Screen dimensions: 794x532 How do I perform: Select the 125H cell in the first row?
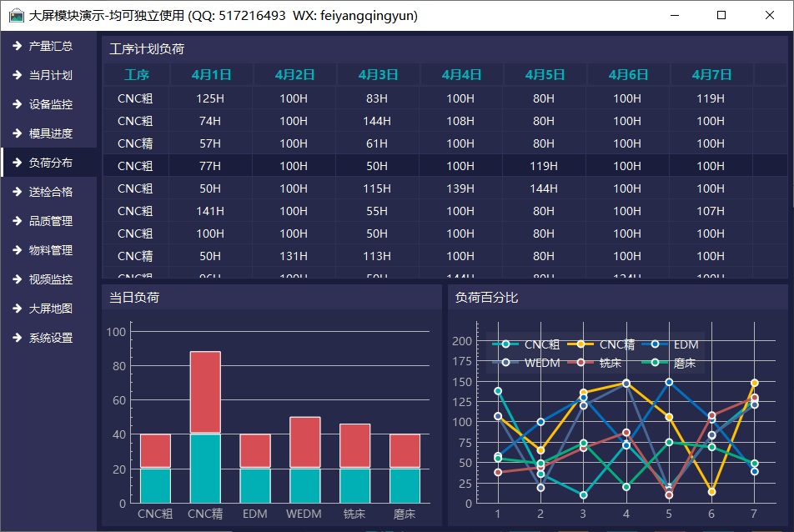coord(210,98)
